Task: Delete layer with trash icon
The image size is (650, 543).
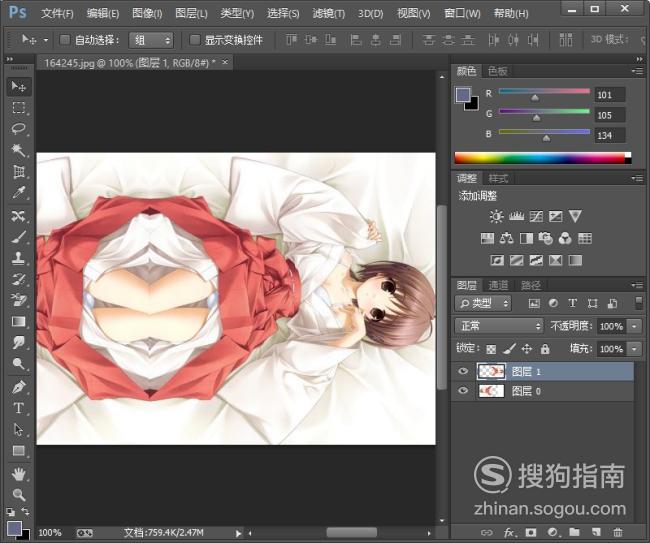Action: (x=618, y=532)
